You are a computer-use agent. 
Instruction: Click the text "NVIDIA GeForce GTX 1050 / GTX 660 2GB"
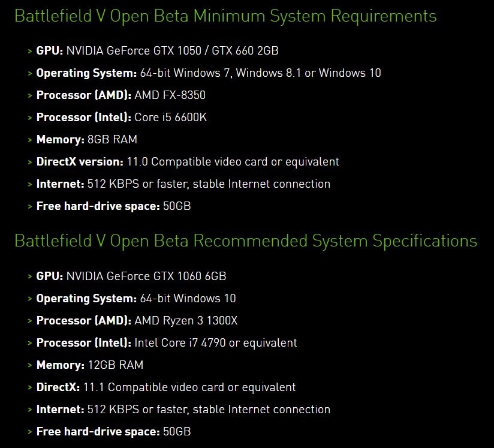click(x=172, y=51)
